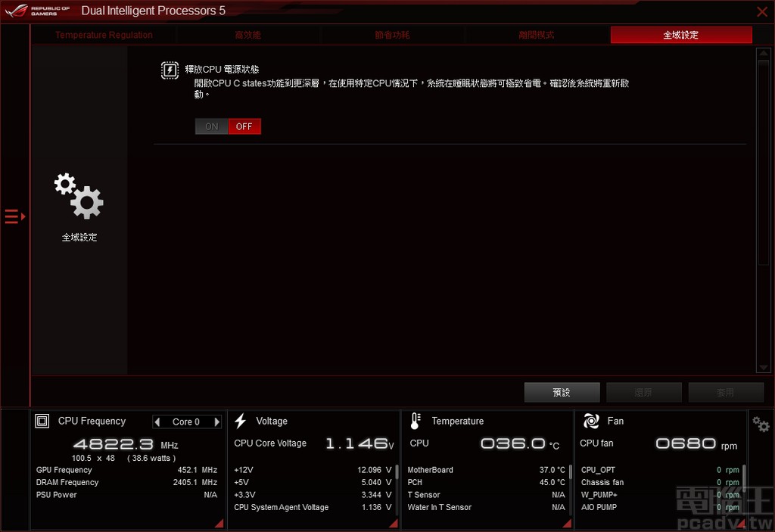The height and width of the screenshot is (532, 775).
Task: Click the Chassis fan row
Action: click(x=660, y=482)
